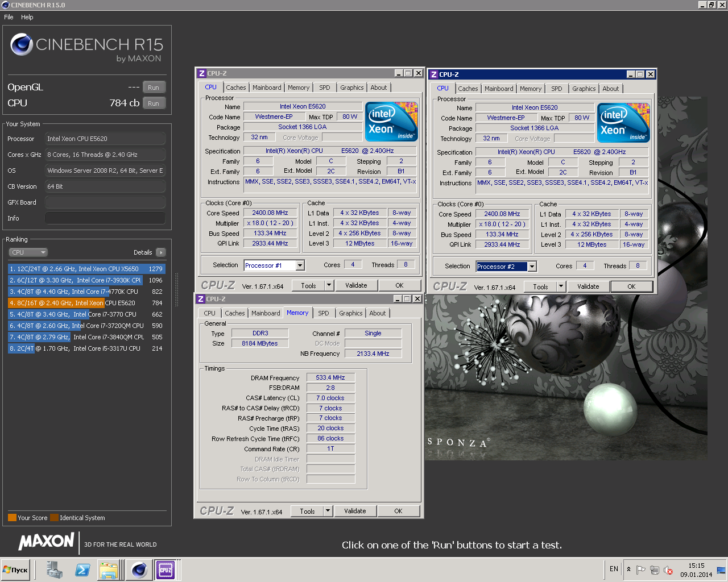Click Validate in Processor #2 CPU-Z window

click(x=588, y=286)
